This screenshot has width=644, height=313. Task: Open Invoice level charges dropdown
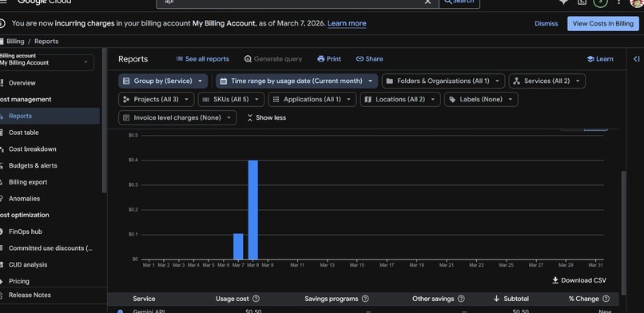177,117
